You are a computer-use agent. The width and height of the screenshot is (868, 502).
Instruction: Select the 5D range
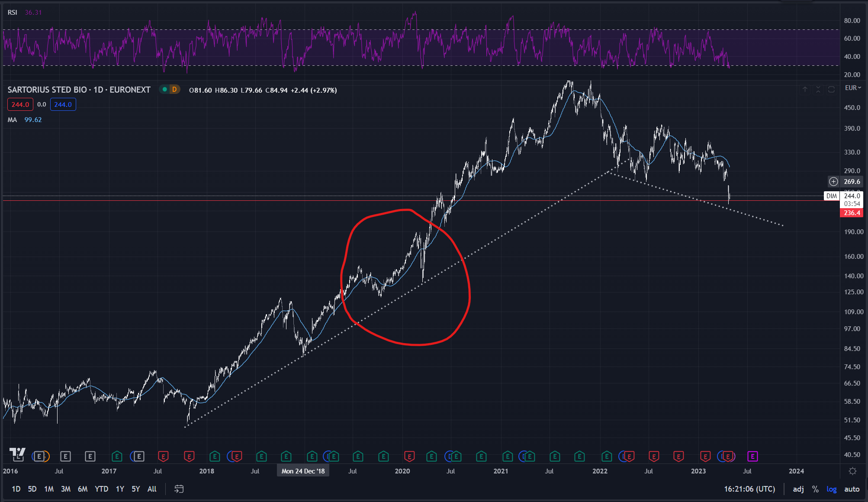click(32, 489)
